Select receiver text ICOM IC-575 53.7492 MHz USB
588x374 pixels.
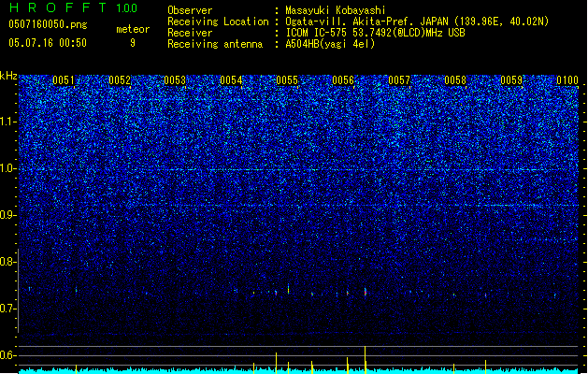[x=375, y=33]
